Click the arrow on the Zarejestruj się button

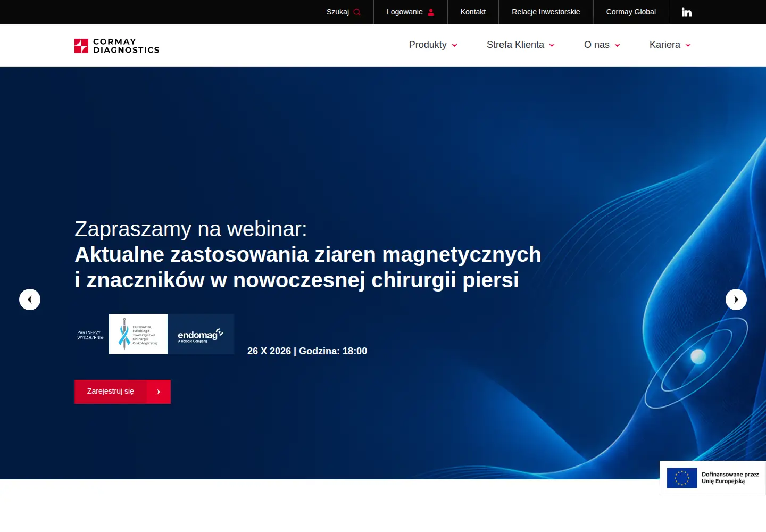coord(159,392)
